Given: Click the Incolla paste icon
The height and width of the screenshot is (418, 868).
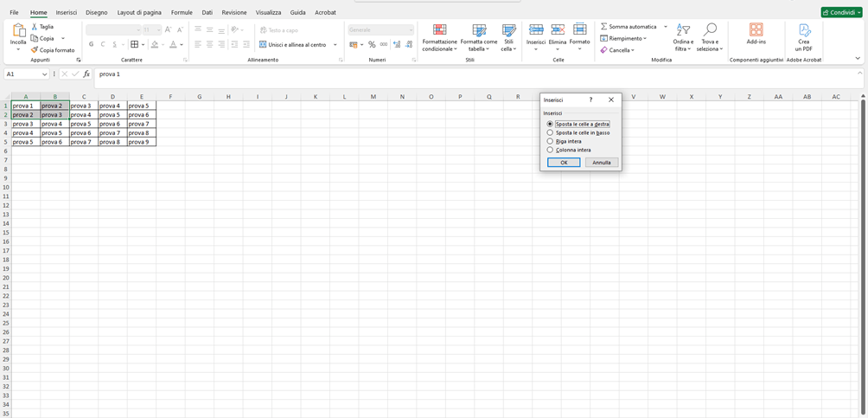Looking at the screenshot, I should 18,31.
